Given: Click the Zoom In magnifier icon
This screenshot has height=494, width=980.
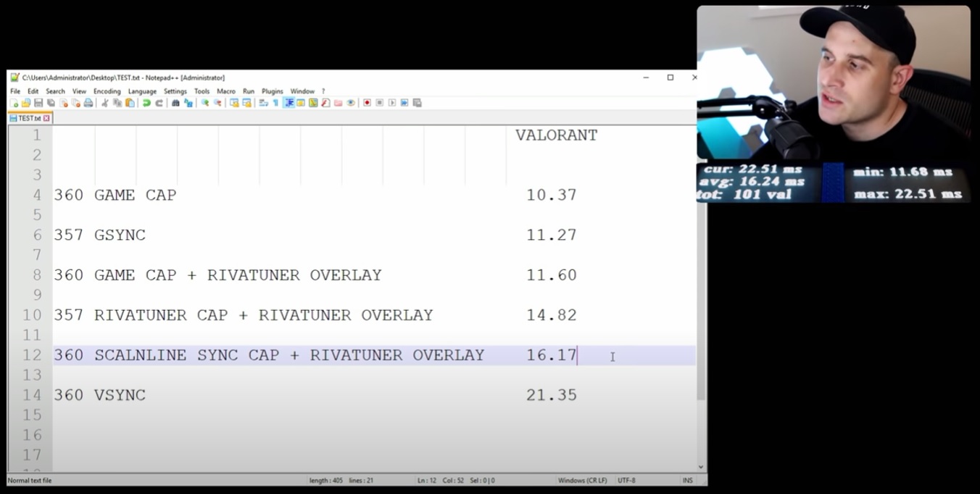Looking at the screenshot, I should coord(204,103).
